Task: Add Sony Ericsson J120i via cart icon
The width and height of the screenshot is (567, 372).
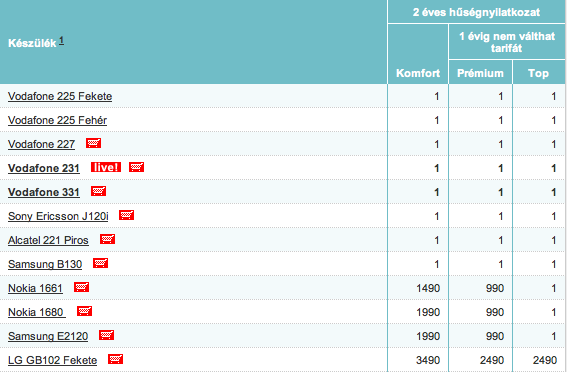Action: pos(127,215)
